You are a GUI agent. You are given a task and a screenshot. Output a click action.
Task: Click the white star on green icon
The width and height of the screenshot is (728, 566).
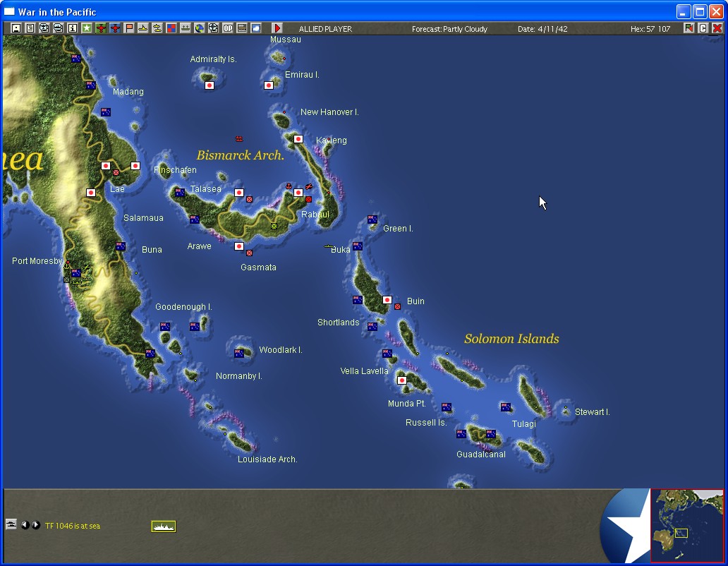(x=87, y=28)
